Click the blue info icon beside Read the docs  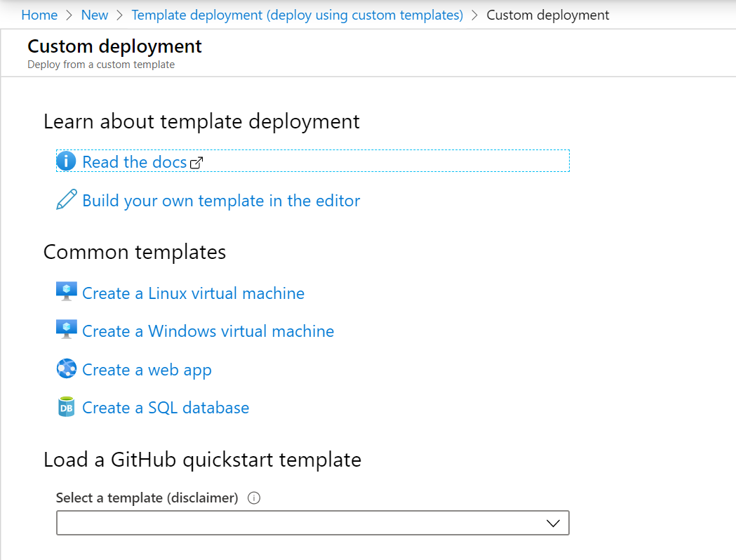pos(66,161)
